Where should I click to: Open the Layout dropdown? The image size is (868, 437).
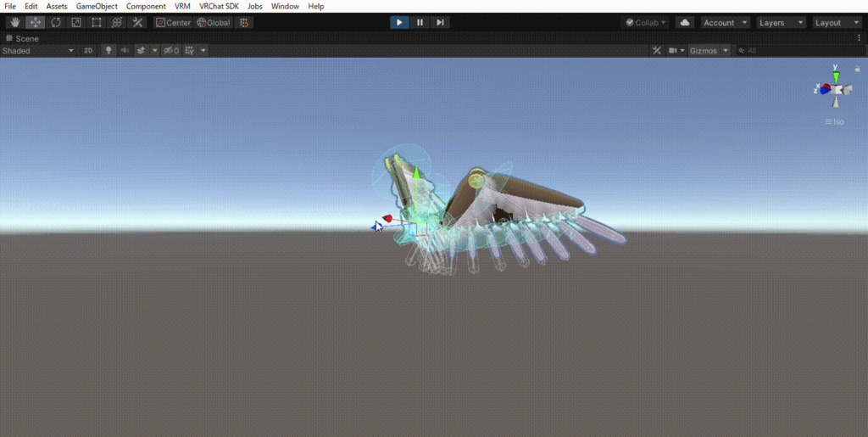[x=837, y=23]
